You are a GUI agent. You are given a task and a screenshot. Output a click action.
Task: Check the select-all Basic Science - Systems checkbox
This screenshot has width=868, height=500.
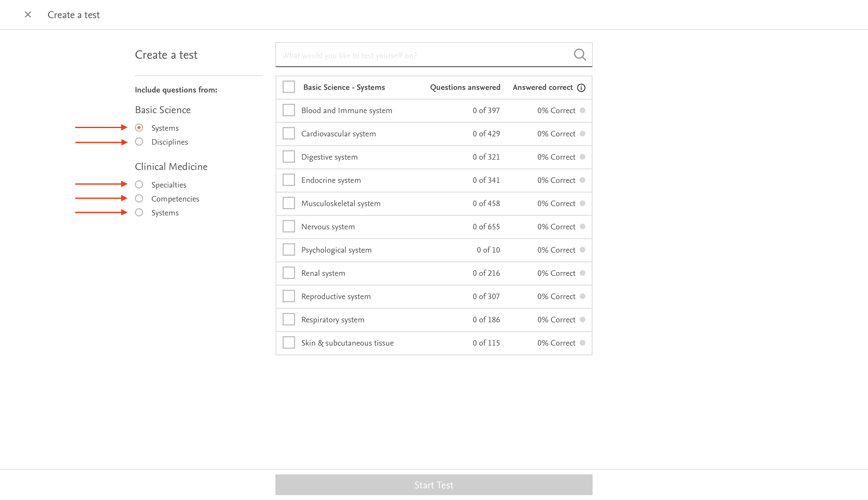pyautogui.click(x=289, y=87)
